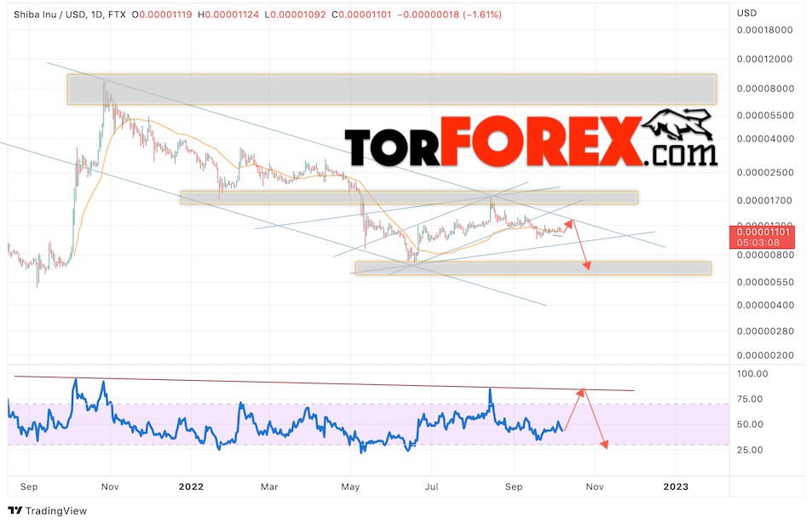Screen dimensions: 812x524
Task: Select the 0.00000550 price axis label
Action: tap(765, 282)
